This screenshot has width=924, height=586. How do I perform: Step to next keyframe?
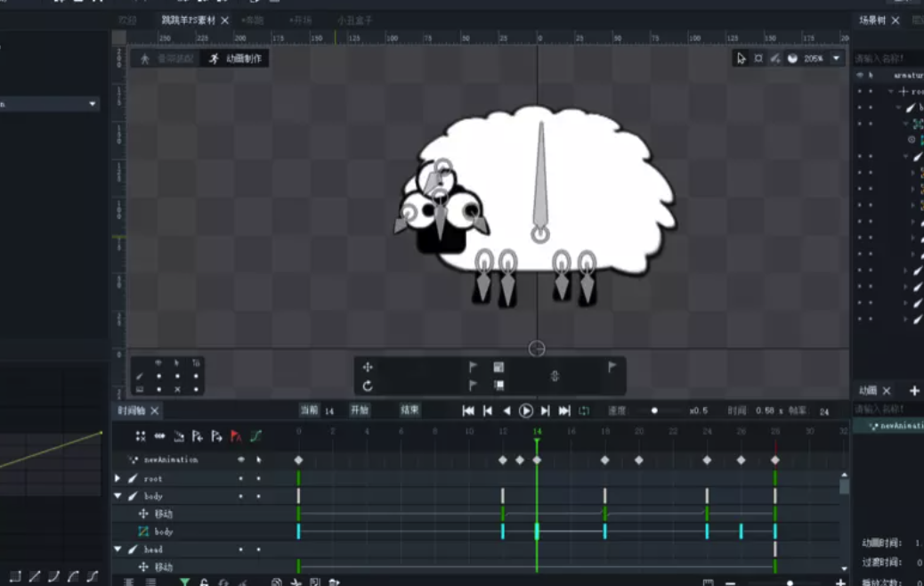pos(545,411)
